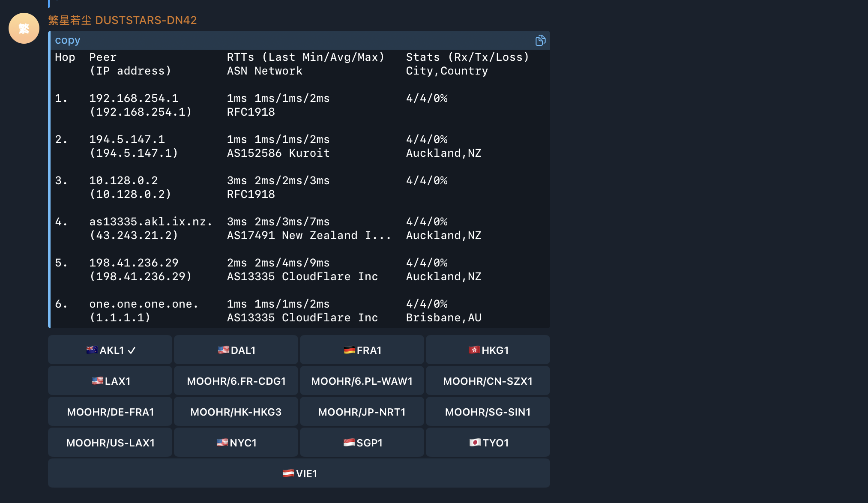Click hop 2 address 194.5.147.1
The height and width of the screenshot is (503, 868).
127,140
